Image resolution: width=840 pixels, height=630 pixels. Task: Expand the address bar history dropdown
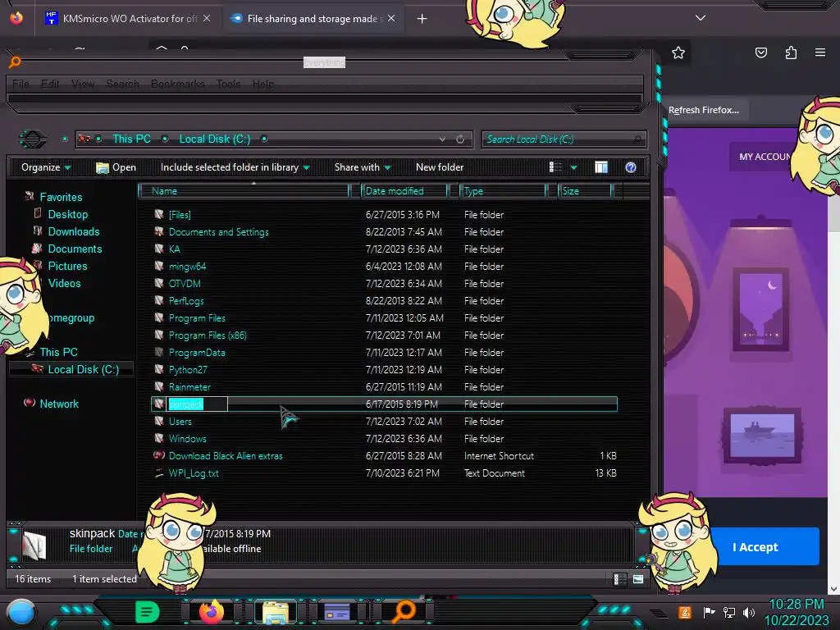[442, 139]
